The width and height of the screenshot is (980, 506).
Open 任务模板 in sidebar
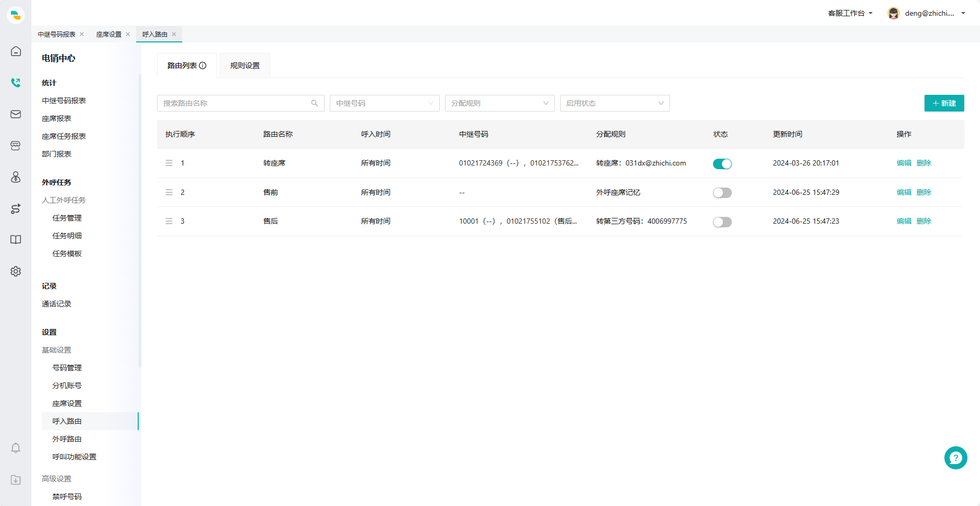67,254
